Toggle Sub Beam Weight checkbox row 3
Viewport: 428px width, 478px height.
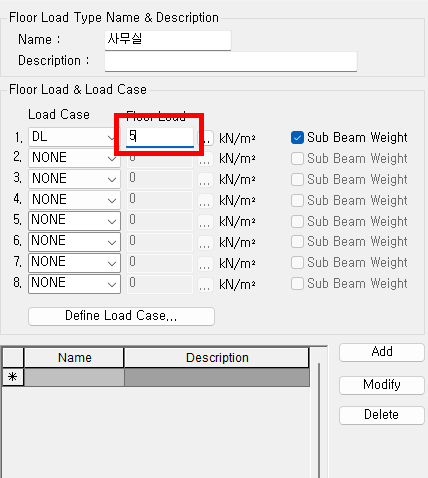coord(297,180)
